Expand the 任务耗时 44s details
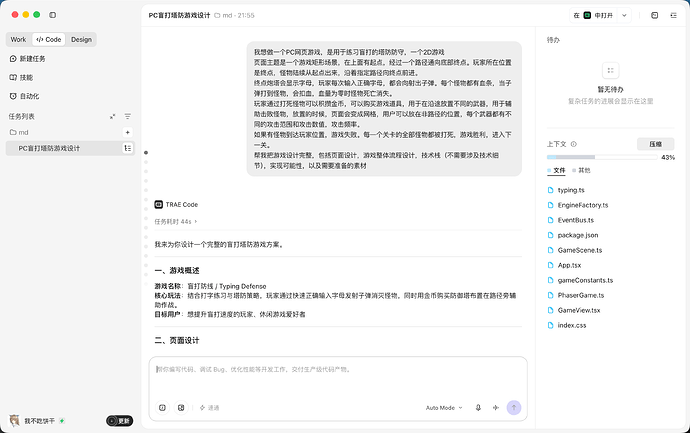The image size is (690, 433). 176,222
